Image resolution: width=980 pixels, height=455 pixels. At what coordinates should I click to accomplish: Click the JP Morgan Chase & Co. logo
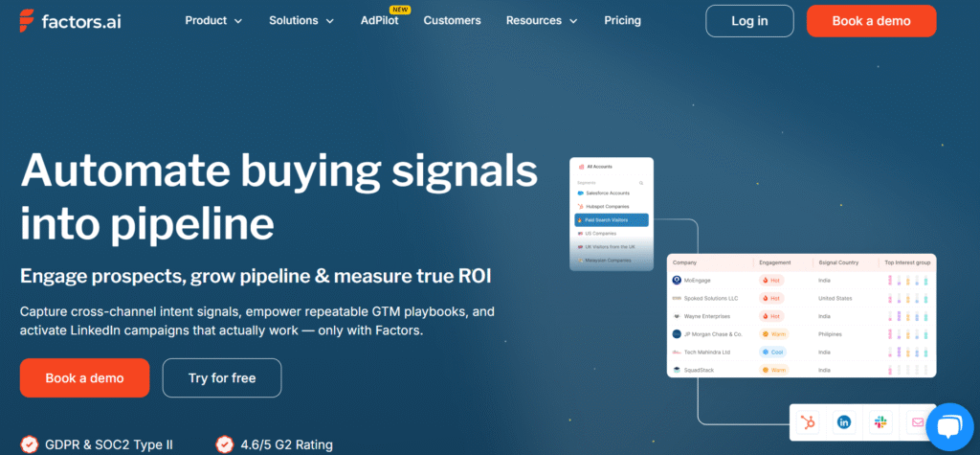click(x=677, y=334)
